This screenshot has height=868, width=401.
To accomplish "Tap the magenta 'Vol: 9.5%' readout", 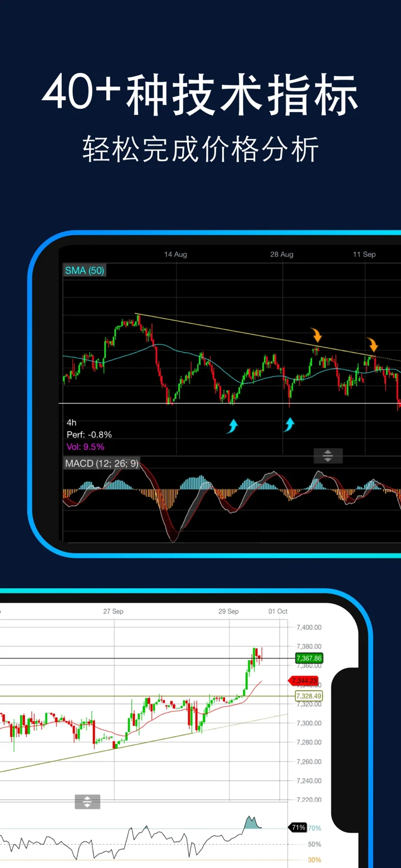I will point(85,447).
